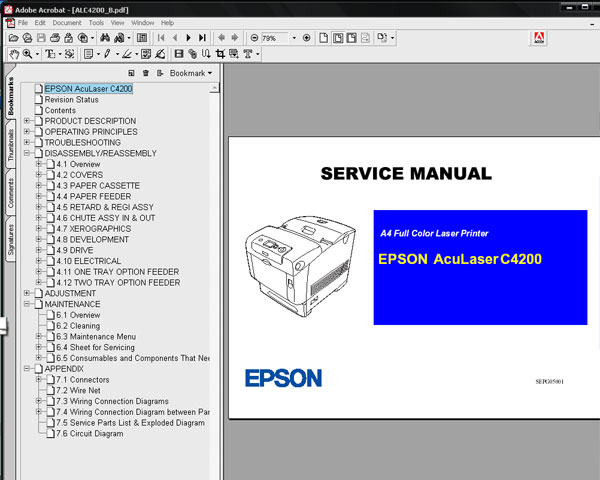This screenshot has height=480, width=600.
Task: Click the Adobe logo icon
Action: (x=539, y=38)
